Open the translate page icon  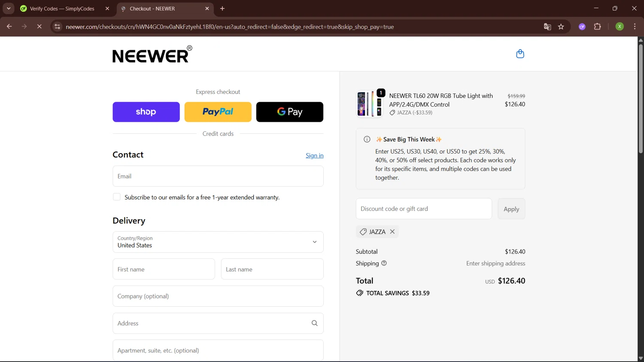point(547,27)
